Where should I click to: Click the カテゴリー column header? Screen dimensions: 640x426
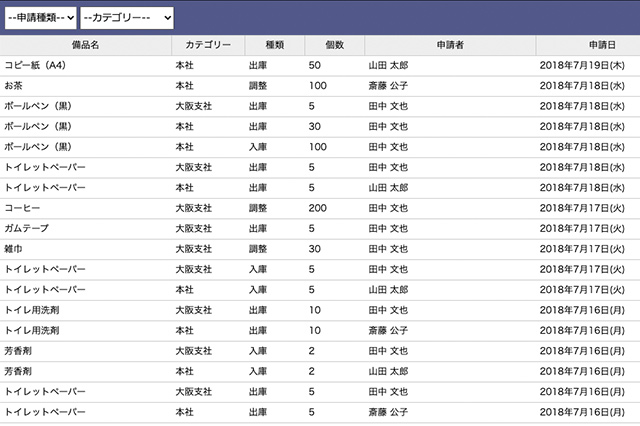208,45
